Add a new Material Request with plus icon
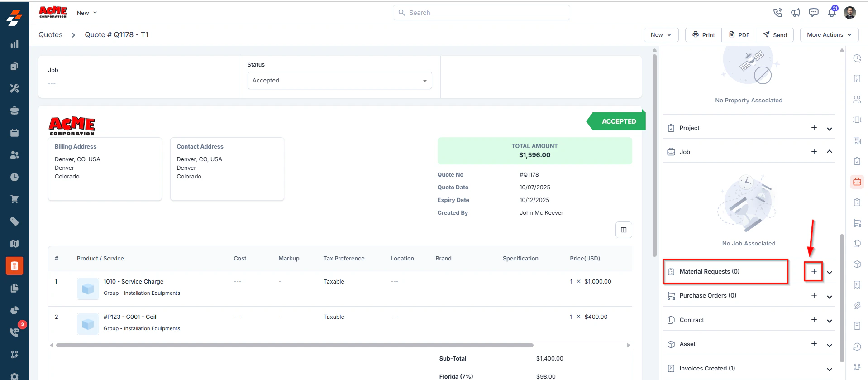 pos(814,271)
